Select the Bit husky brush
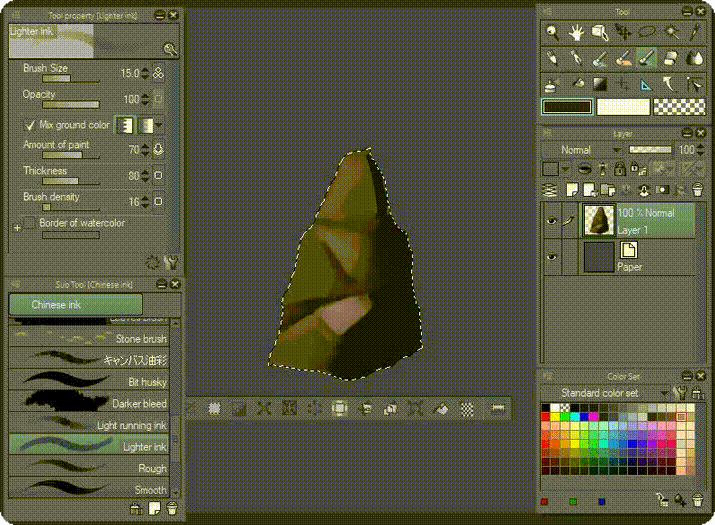715x525 pixels. (90, 381)
